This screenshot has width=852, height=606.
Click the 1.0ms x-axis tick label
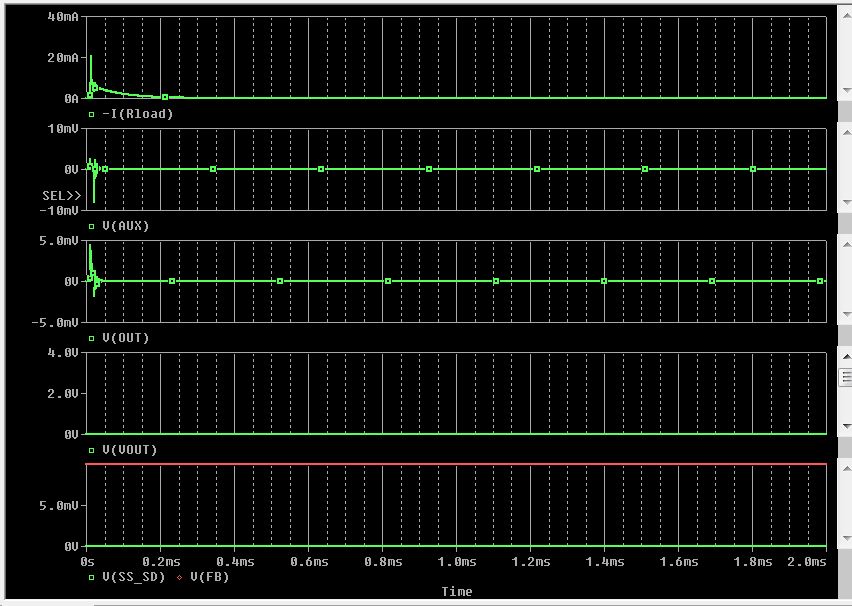457,561
